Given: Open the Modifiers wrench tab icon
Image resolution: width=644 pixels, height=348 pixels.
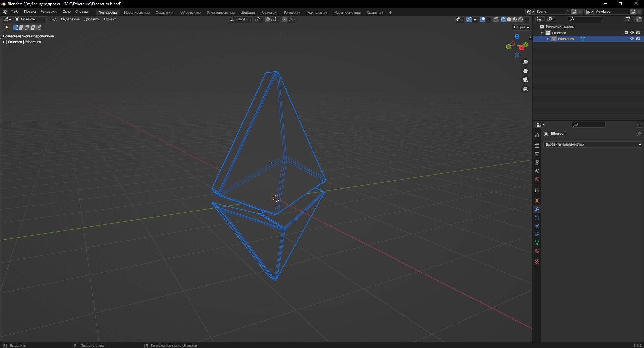Looking at the screenshot, I should [537, 209].
